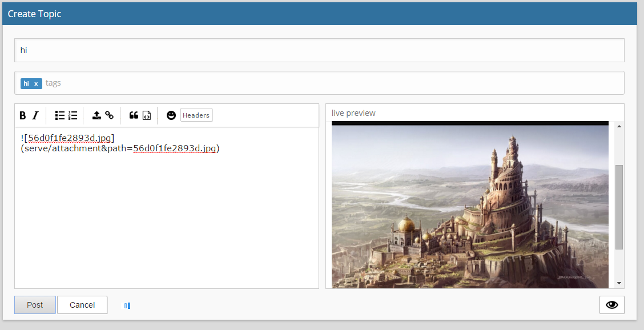Open the emoji smiley picker
Screen dimensions: 644x330
coord(171,115)
